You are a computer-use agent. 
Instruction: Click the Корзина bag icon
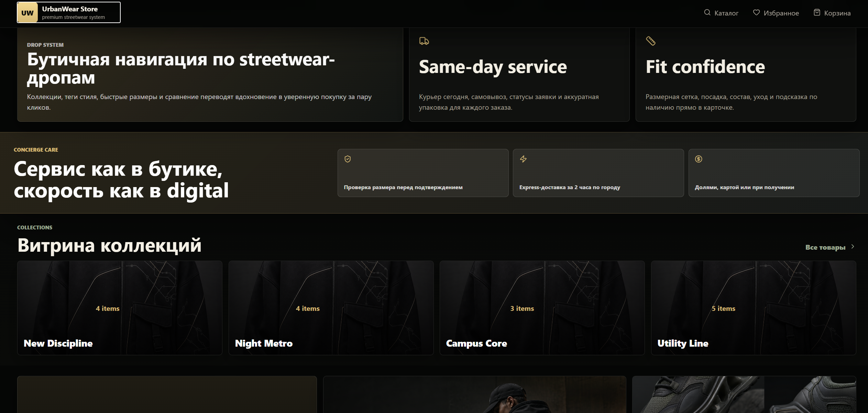tap(817, 13)
